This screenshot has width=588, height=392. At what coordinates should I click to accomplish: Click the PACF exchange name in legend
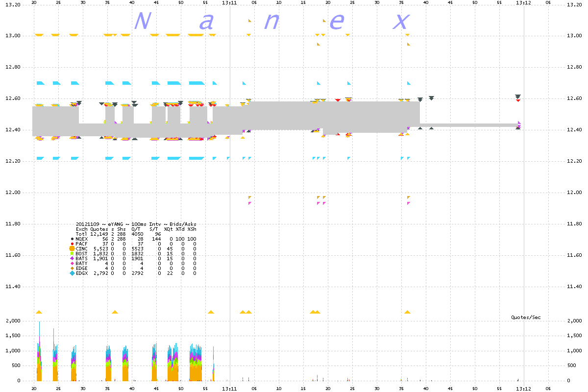(81, 244)
